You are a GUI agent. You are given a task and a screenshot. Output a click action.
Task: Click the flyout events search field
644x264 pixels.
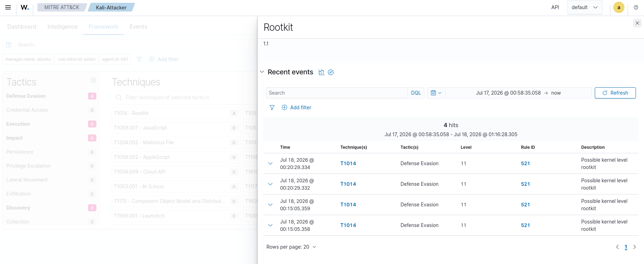point(337,93)
